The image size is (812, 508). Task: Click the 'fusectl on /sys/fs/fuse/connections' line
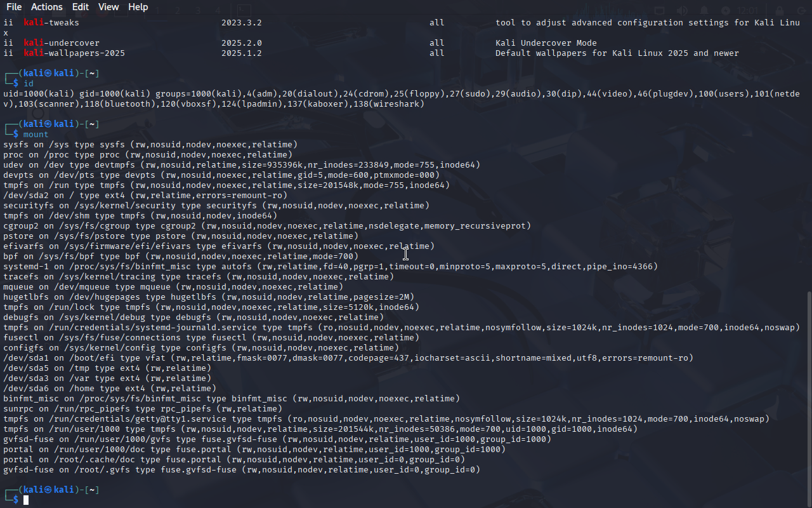pos(211,338)
